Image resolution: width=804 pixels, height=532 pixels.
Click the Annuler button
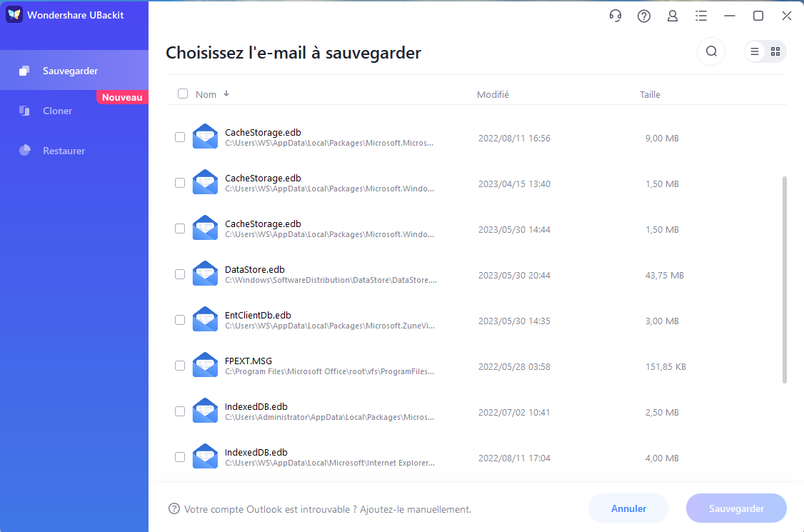(x=628, y=508)
